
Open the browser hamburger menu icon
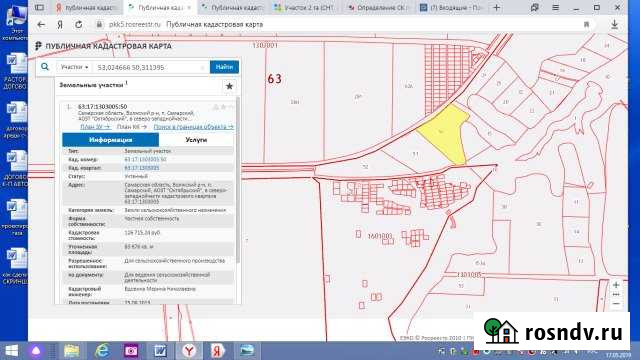click(x=556, y=7)
